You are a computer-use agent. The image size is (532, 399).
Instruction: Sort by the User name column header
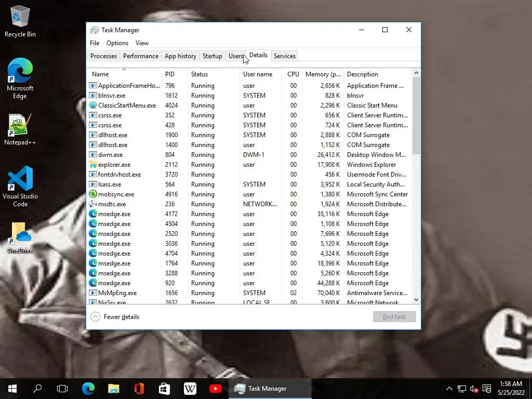pyautogui.click(x=261, y=74)
